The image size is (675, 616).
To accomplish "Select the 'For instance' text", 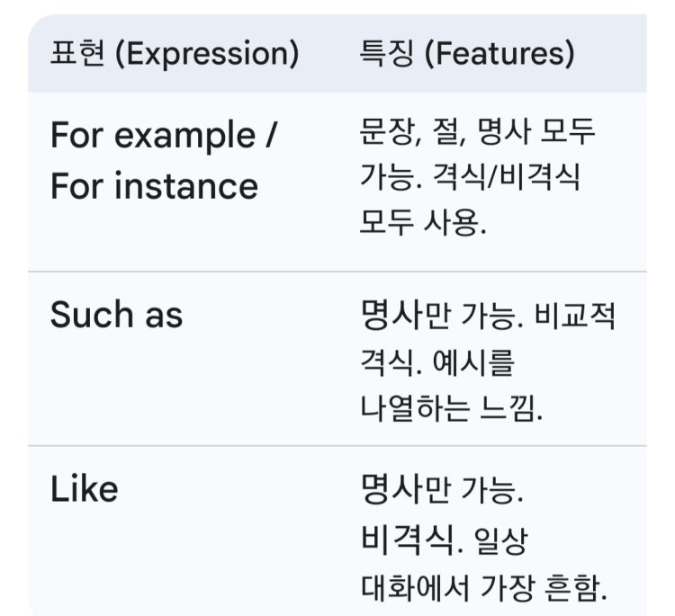I will coord(154,186).
